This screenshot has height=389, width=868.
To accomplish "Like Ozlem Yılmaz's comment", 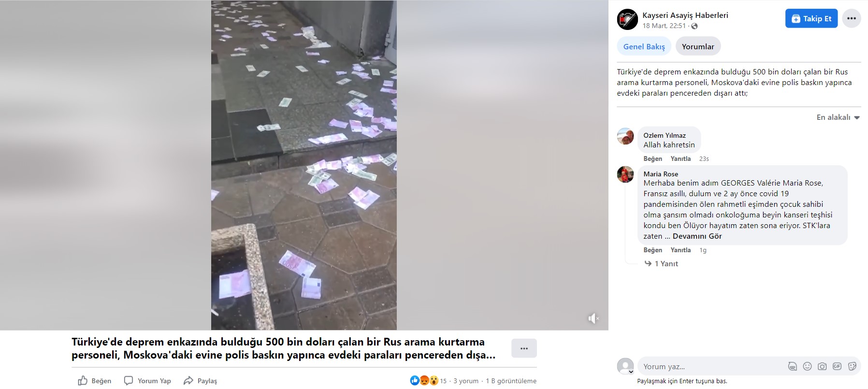I will [x=652, y=158].
